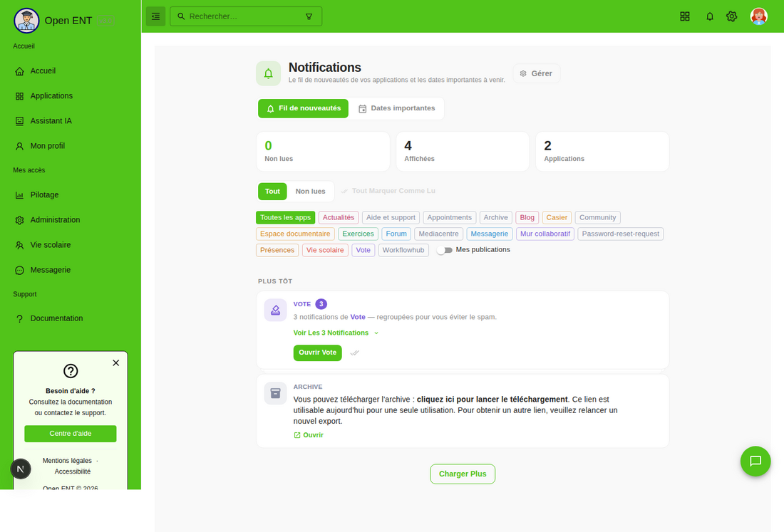Screen dimensions: 784x532
Task: Click the Gérer button
Action: click(536, 73)
